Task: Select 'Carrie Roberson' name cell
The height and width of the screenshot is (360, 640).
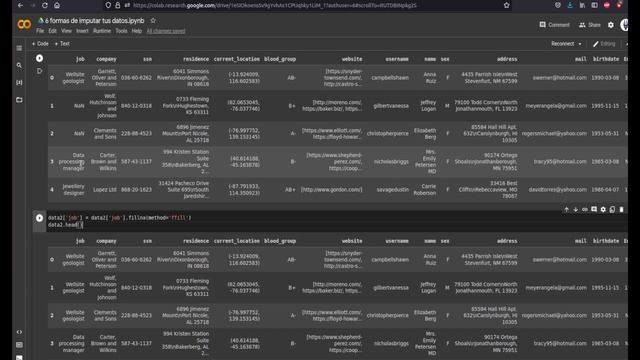Action: (x=424, y=190)
